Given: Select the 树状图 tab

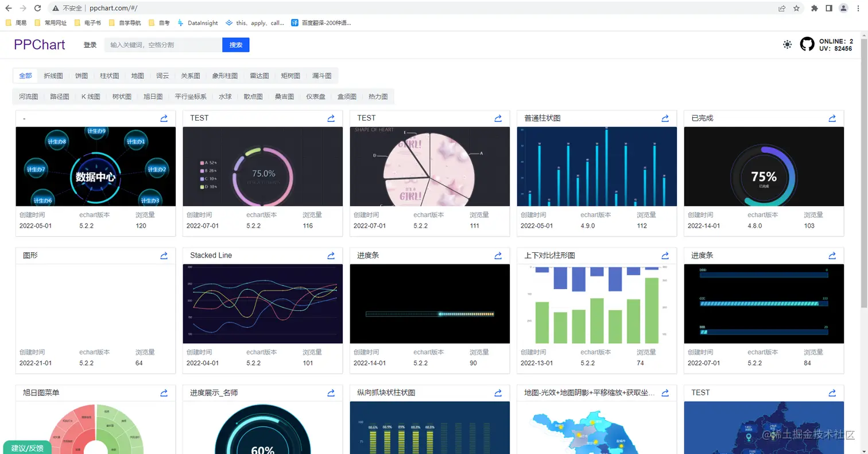Looking at the screenshot, I should pos(122,97).
